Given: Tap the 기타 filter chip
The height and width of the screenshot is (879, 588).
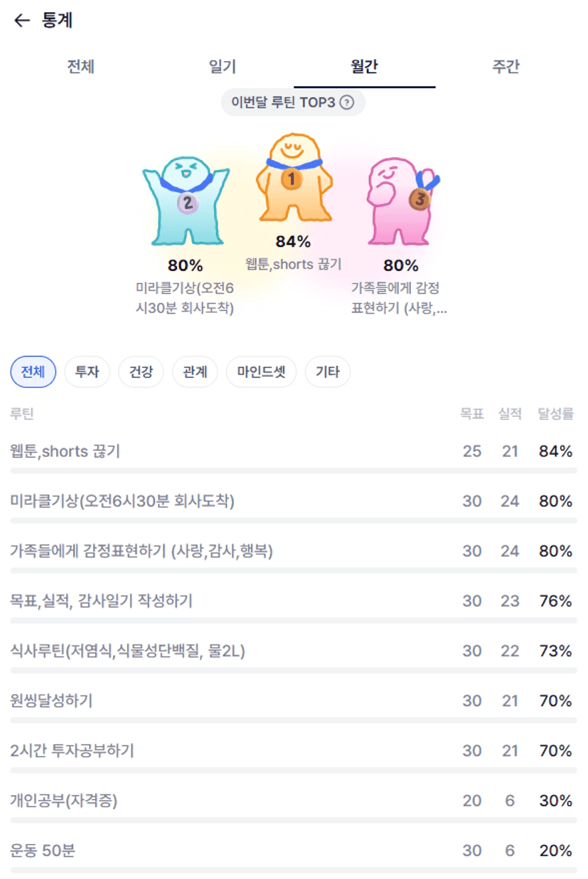Looking at the screenshot, I should coord(328,372).
